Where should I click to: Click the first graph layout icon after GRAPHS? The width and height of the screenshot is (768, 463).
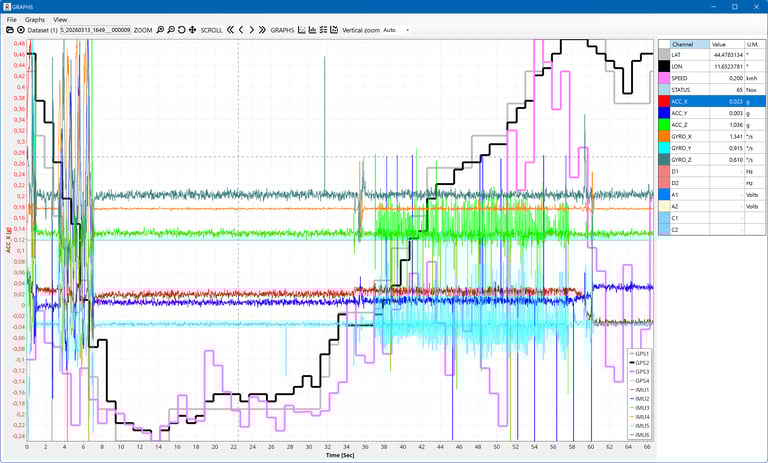(x=303, y=31)
